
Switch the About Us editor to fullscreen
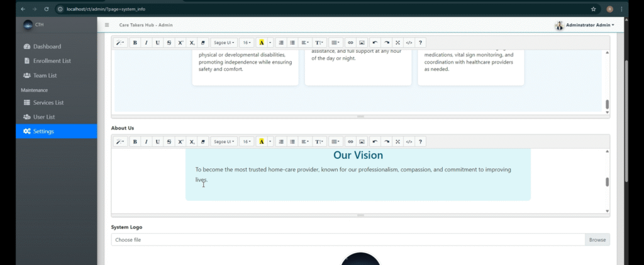pyautogui.click(x=397, y=141)
